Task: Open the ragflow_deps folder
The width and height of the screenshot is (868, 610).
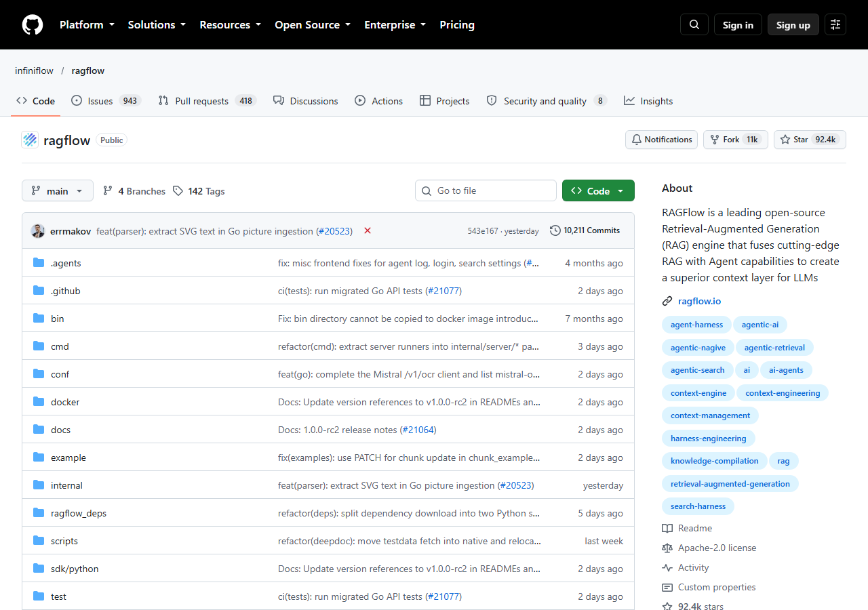Action: [x=79, y=514]
